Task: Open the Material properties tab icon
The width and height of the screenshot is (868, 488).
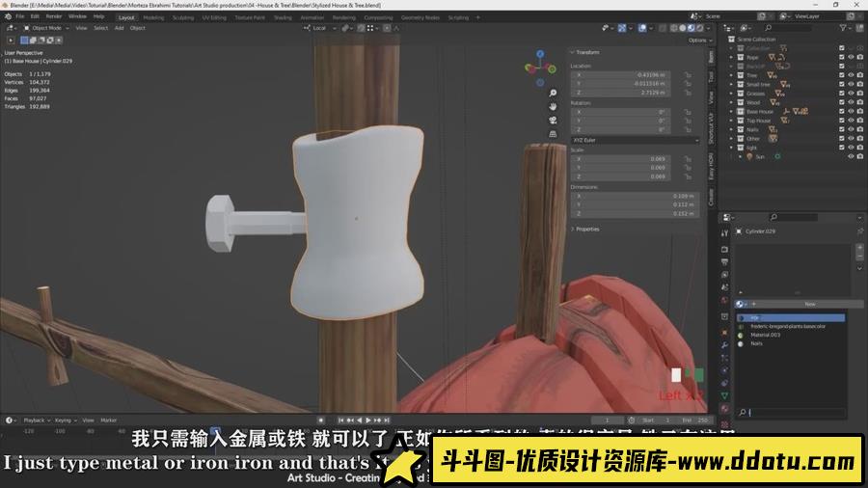Action: [724, 409]
